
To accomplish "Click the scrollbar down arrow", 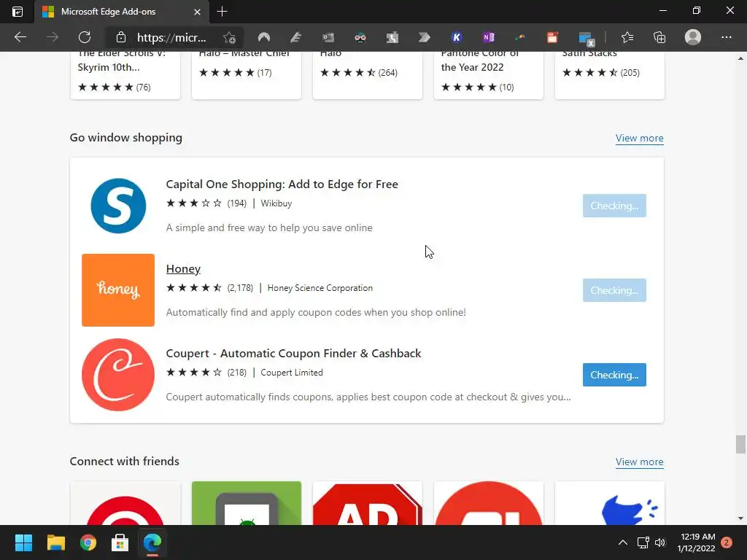I will tap(740, 518).
